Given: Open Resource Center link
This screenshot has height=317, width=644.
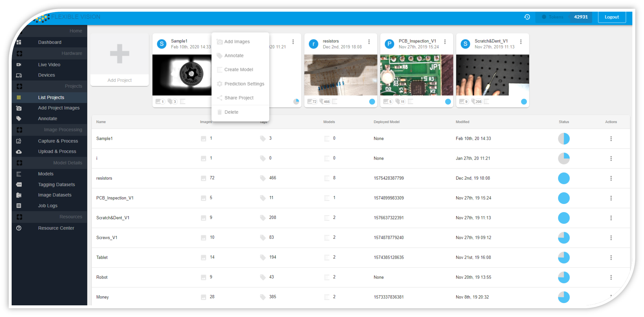Looking at the screenshot, I should click(56, 228).
